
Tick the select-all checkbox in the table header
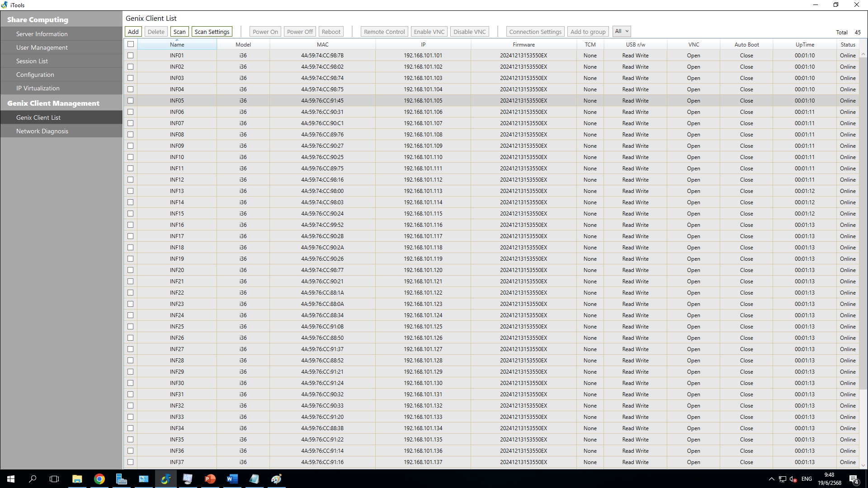click(131, 44)
